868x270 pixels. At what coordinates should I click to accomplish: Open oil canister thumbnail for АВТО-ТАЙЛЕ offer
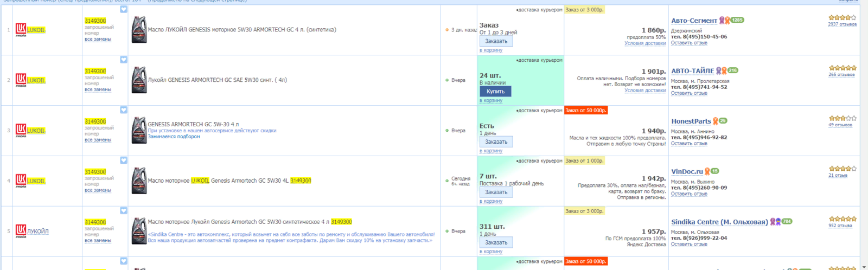coord(139,80)
